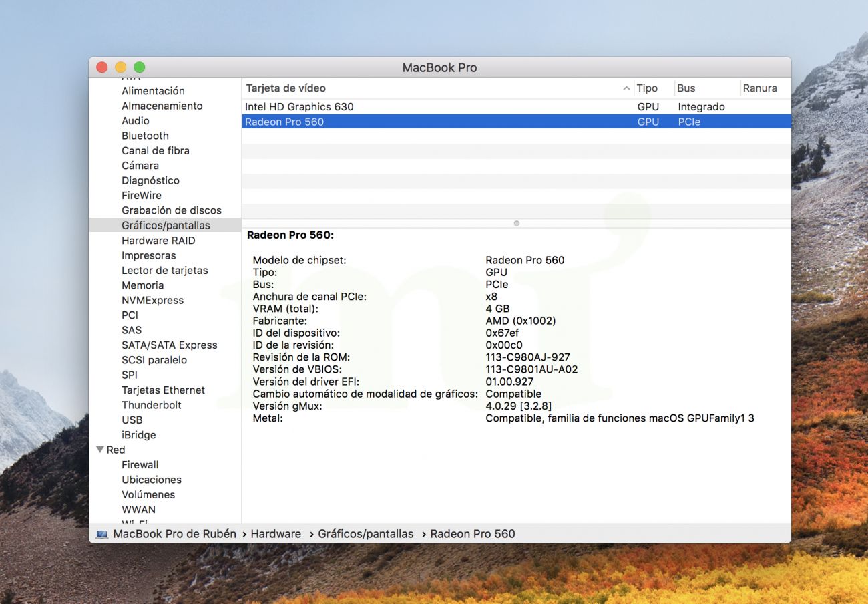Open Hardware RAID information
Image resolution: width=868 pixels, height=604 pixels.
[x=158, y=241]
